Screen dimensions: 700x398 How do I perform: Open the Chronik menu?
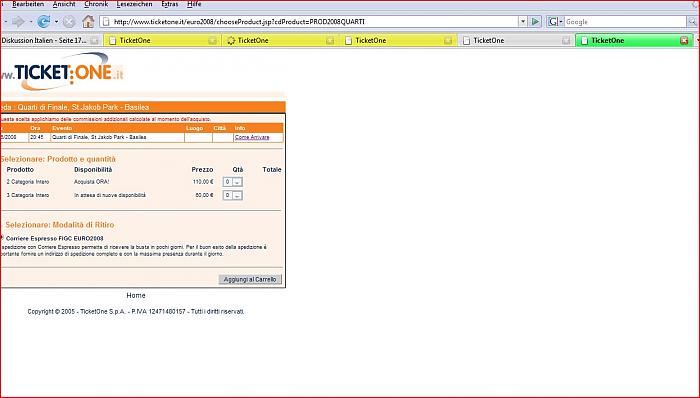[96, 4]
